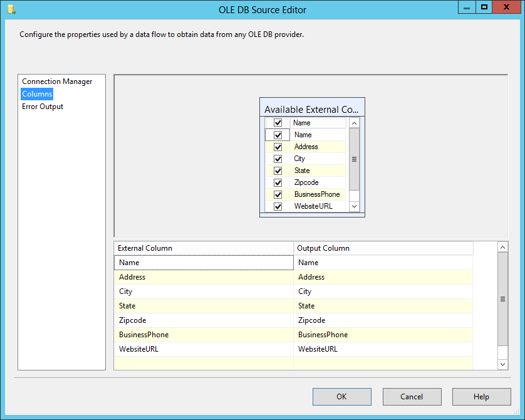Click the up arrow on the mapping table scrollbar
This screenshot has width=525, height=420.
[x=502, y=246]
